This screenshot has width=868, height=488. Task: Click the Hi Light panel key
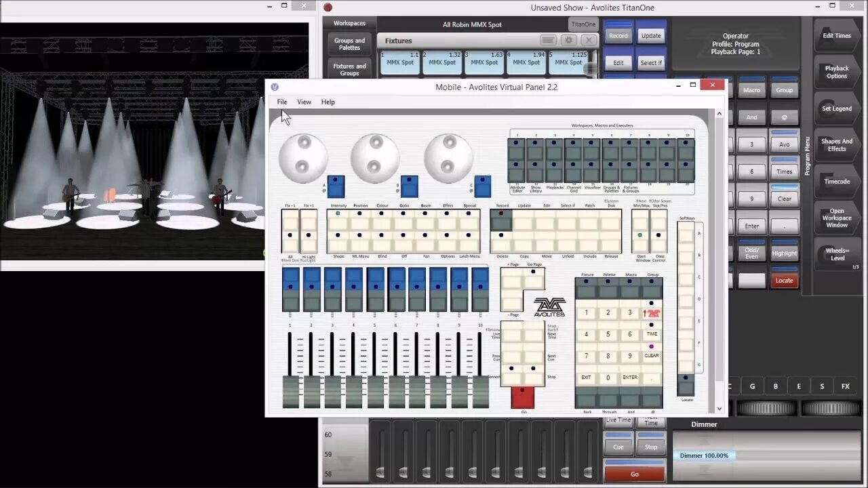pos(309,242)
